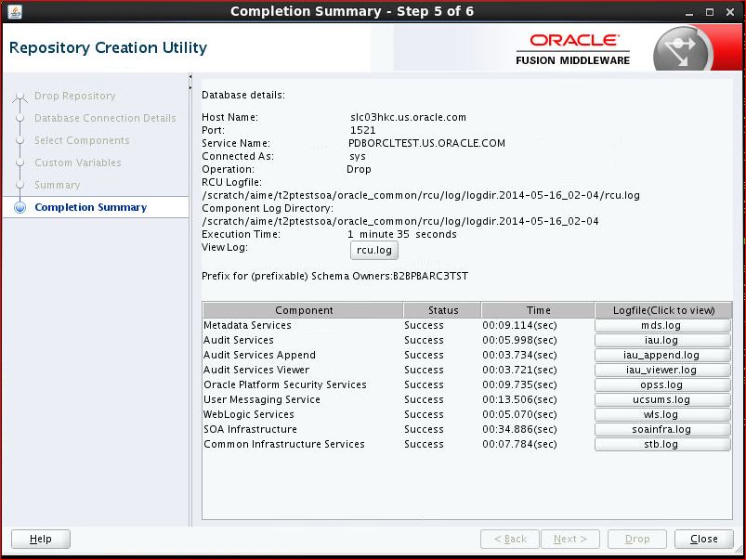Open the mds.log logfile

[662, 325]
